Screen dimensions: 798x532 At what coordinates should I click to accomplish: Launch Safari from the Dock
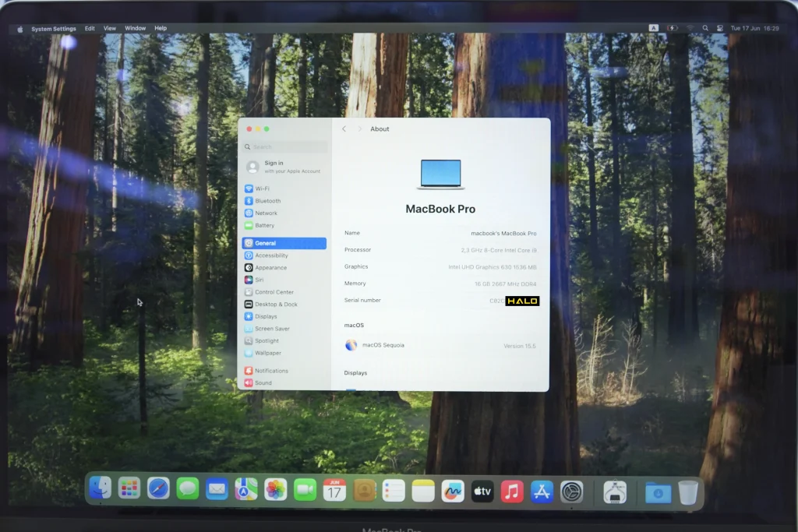(158, 489)
